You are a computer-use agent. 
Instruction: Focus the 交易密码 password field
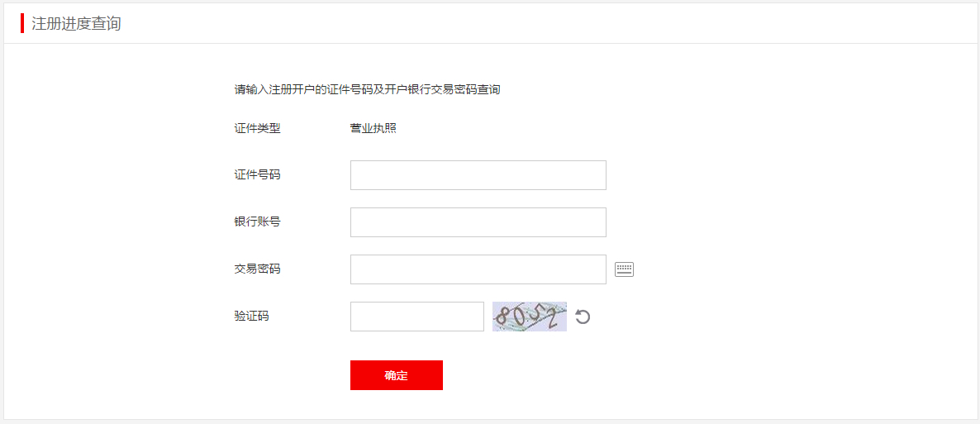tap(478, 269)
